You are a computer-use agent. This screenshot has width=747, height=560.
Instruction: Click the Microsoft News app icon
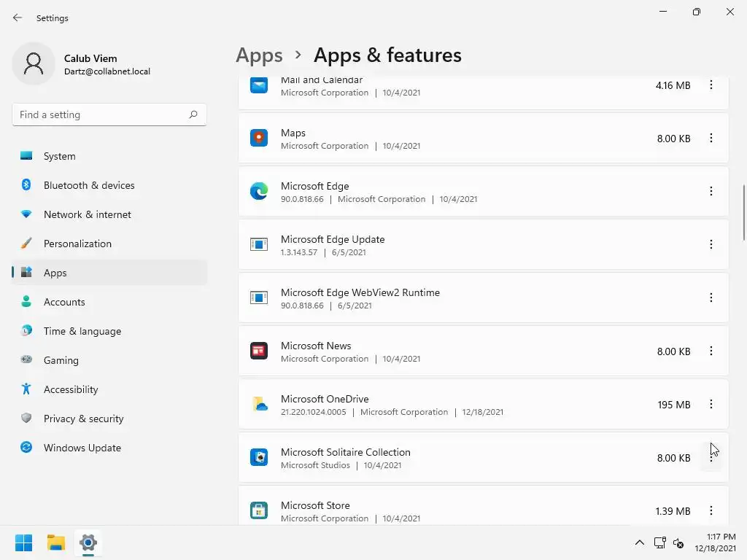click(x=259, y=351)
